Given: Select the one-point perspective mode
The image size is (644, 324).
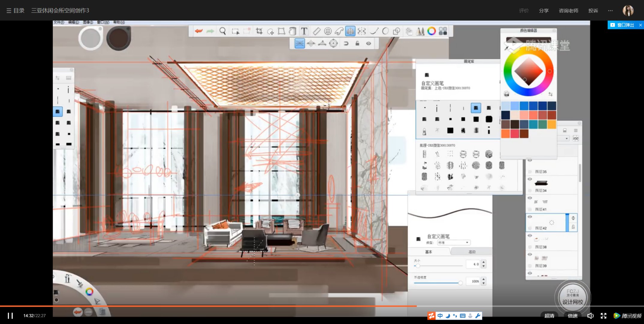Looking at the screenshot, I should click(x=299, y=43).
